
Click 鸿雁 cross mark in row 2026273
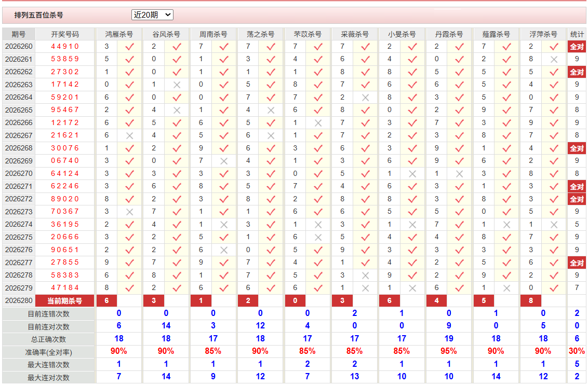(x=130, y=212)
